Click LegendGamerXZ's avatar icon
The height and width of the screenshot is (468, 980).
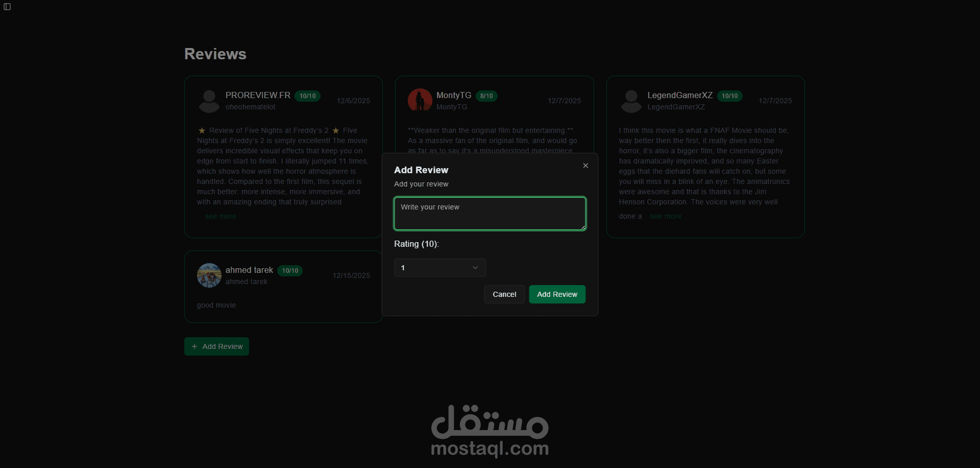click(631, 101)
